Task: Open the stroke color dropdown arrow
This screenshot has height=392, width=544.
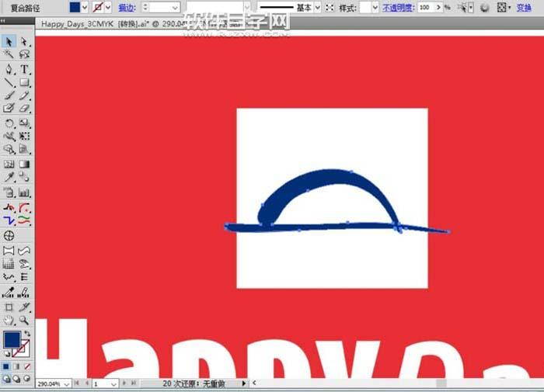Action: (x=108, y=7)
